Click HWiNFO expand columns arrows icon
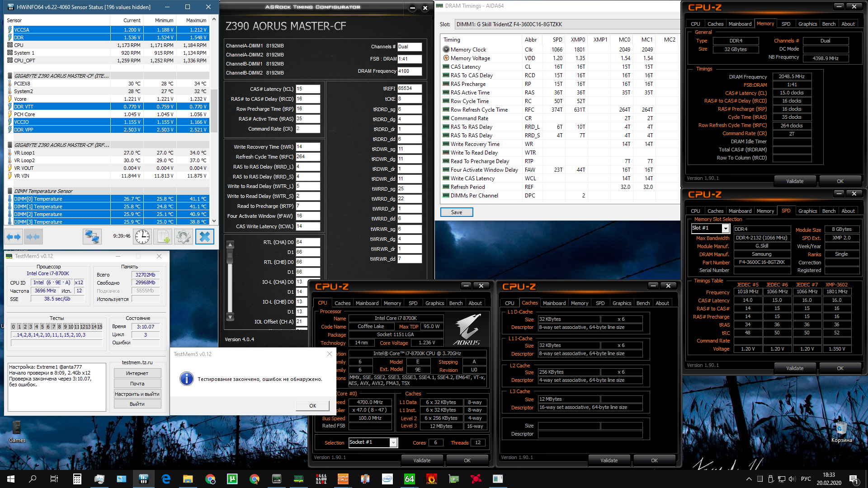This screenshot has height=488, width=868. tap(14, 236)
